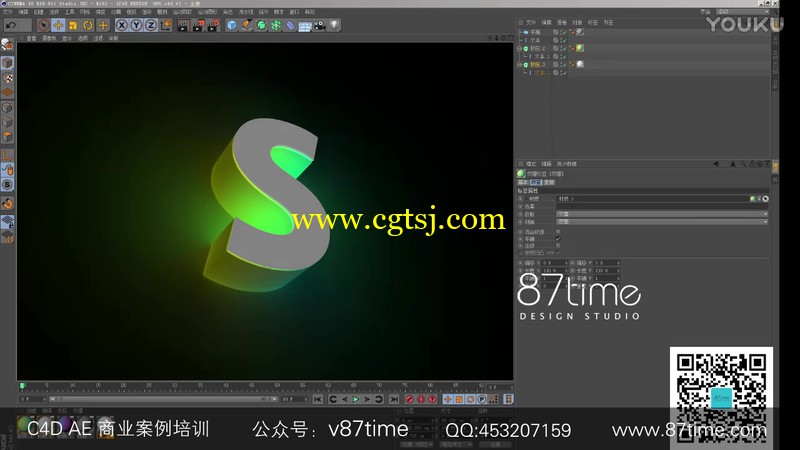This screenshot has width=800, height=450.
Task: Switch to Polygons mode cube icon
Action: pyautogui.click(x=7, y=137)
